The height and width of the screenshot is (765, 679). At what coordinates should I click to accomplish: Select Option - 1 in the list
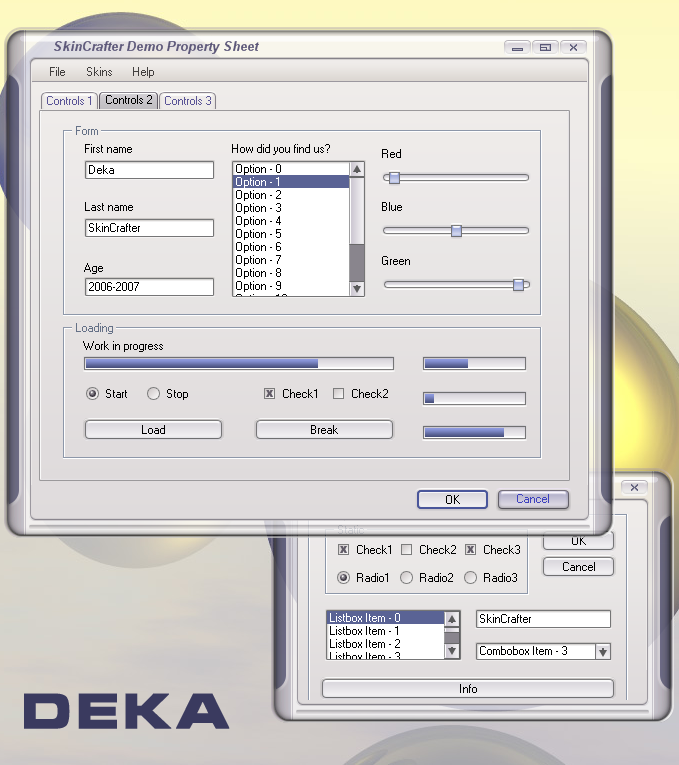pos(291,181)
